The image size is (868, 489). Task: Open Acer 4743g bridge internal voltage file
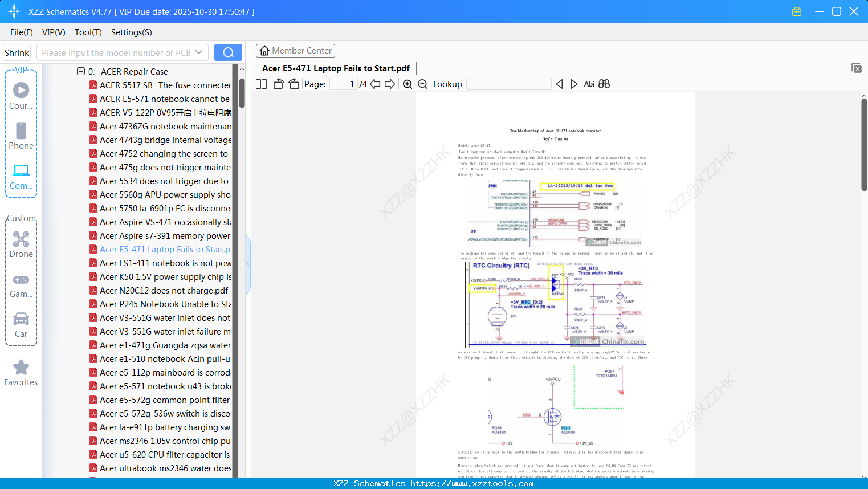(165, 140)
